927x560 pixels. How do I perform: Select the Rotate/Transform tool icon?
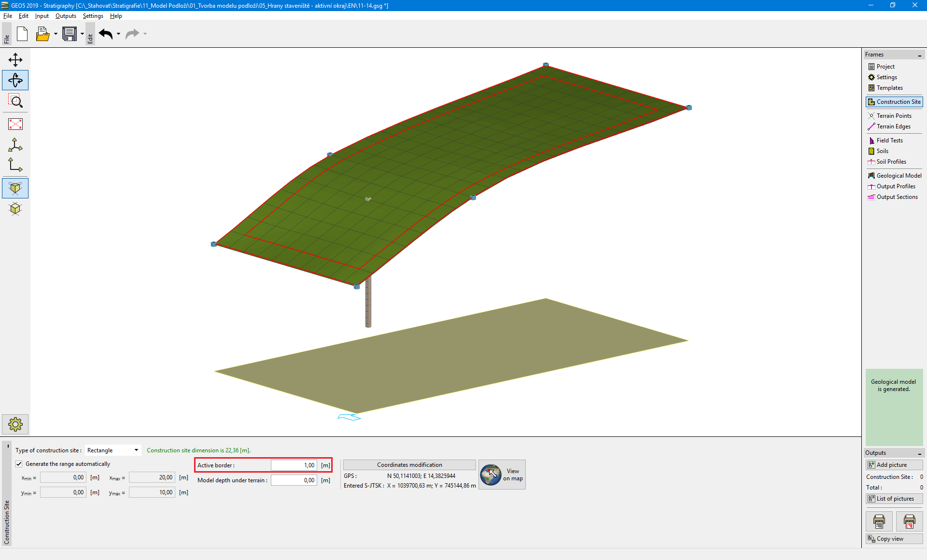16,81
